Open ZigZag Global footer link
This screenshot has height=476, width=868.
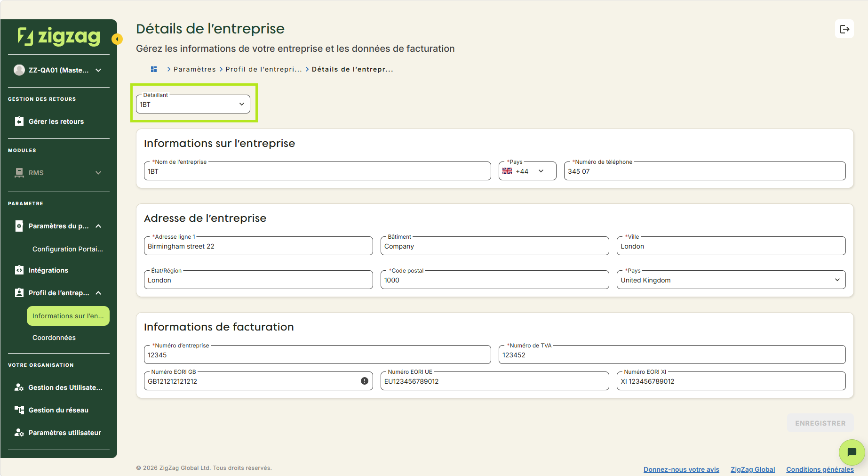tap(753, 469)
